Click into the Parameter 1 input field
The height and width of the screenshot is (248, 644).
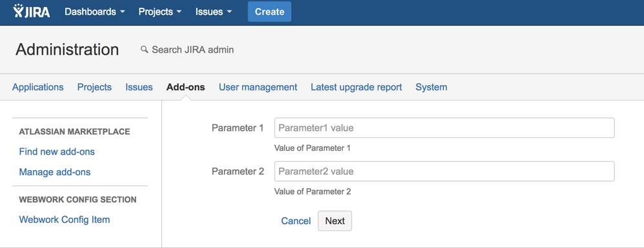[x=445, y=128]
